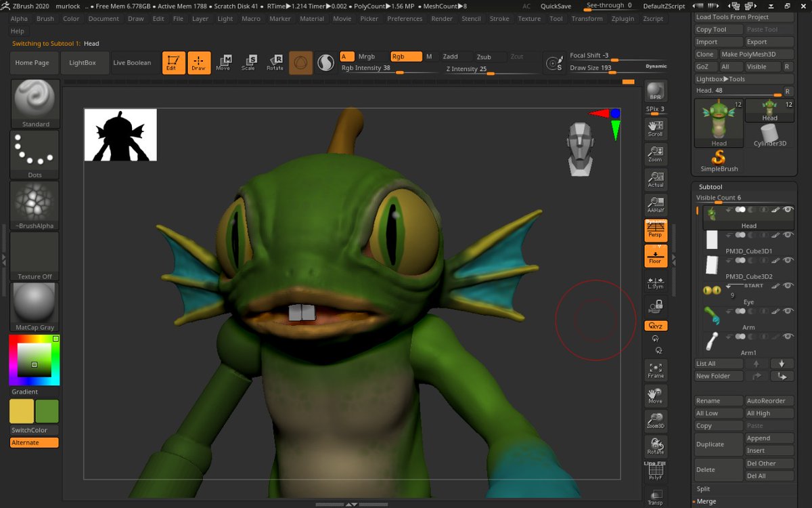Viewport: 812px width, 508px height.
Task: Click the Frame mesh icon
Action: pos(655,371)
